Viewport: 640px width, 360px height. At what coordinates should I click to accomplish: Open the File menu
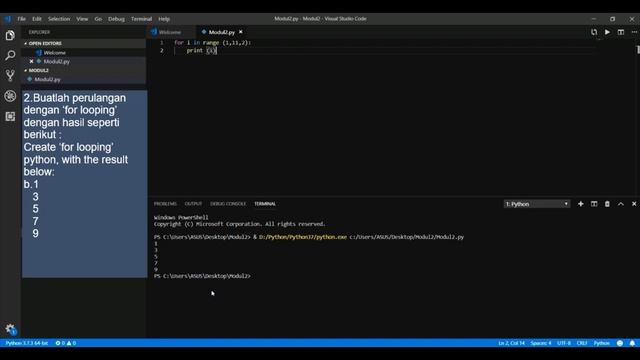(x=21, y=19)
